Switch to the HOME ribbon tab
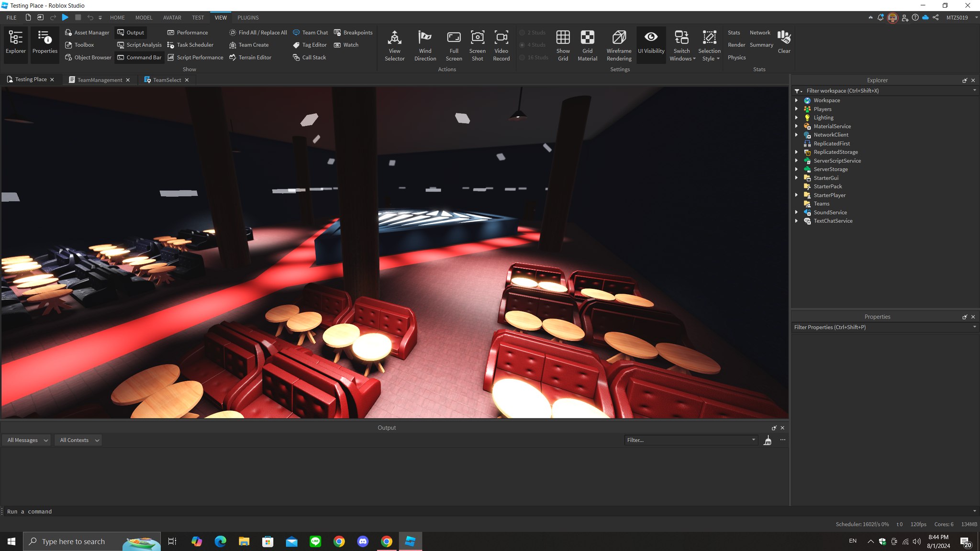Image resolution: width=980 pixels, height=551 pixels. point(117,18)
